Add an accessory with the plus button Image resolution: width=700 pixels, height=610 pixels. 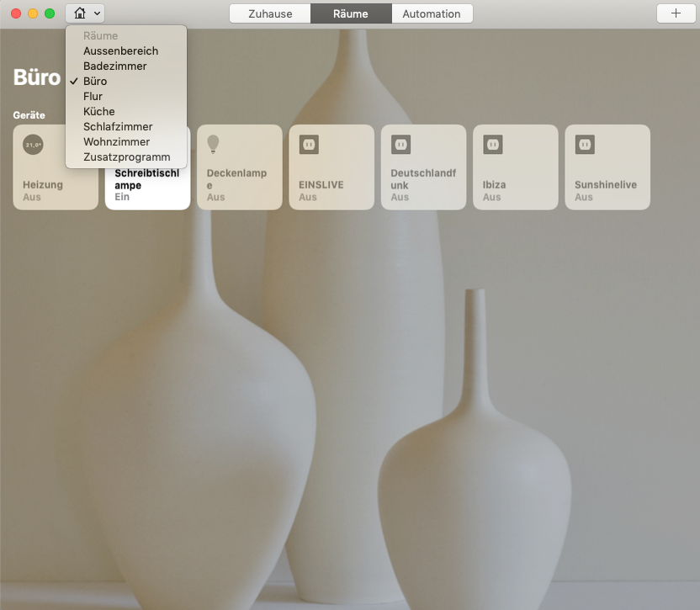[x=676, y=13]
